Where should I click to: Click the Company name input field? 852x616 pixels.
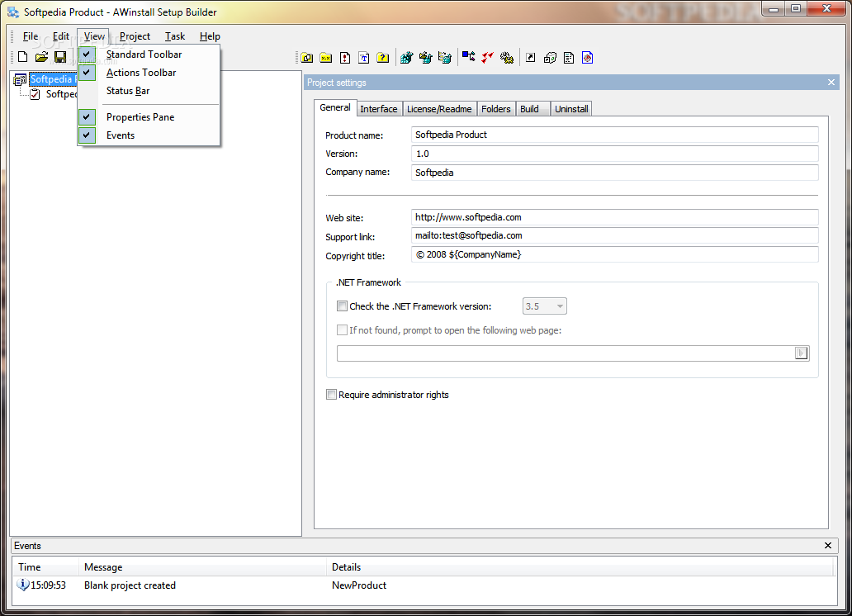[x=614, y=173]
